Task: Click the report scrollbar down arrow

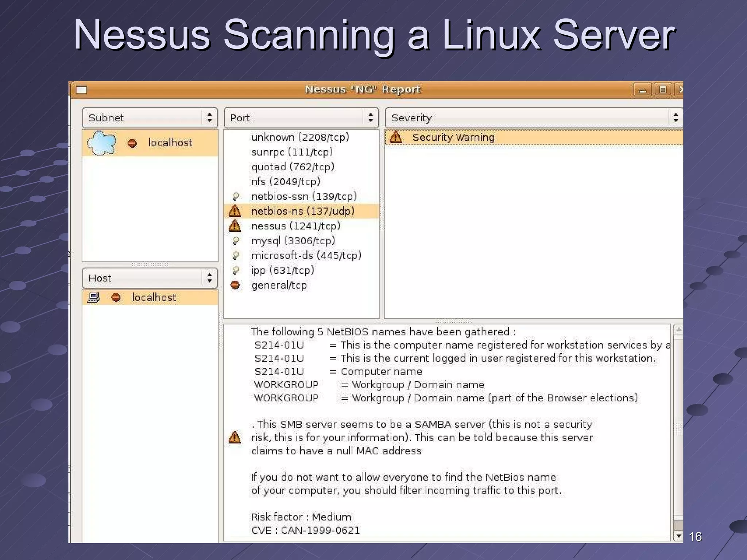Action: click(x=678, y=536)
